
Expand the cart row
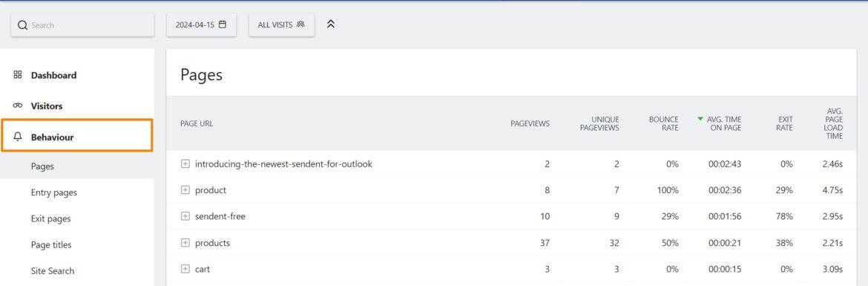coord(185,269)
